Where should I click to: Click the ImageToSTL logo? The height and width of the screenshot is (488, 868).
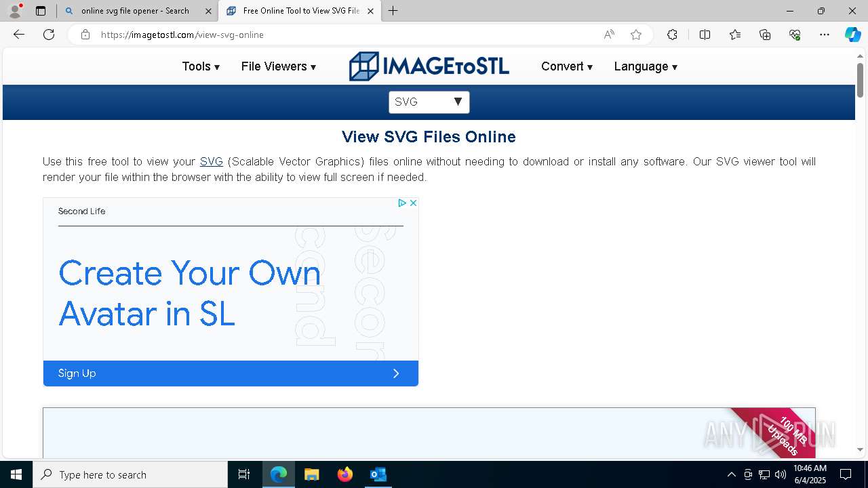coord(429,66)
